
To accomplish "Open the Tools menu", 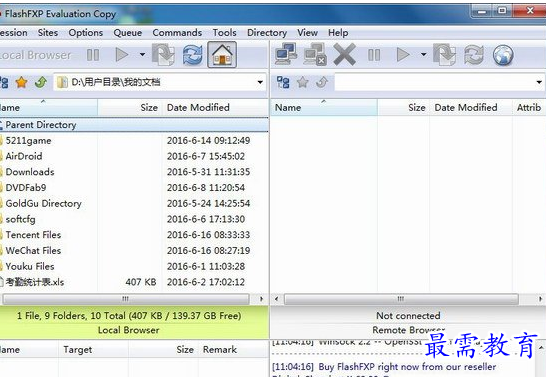I will pyautogui.click(x=225, y=33).
